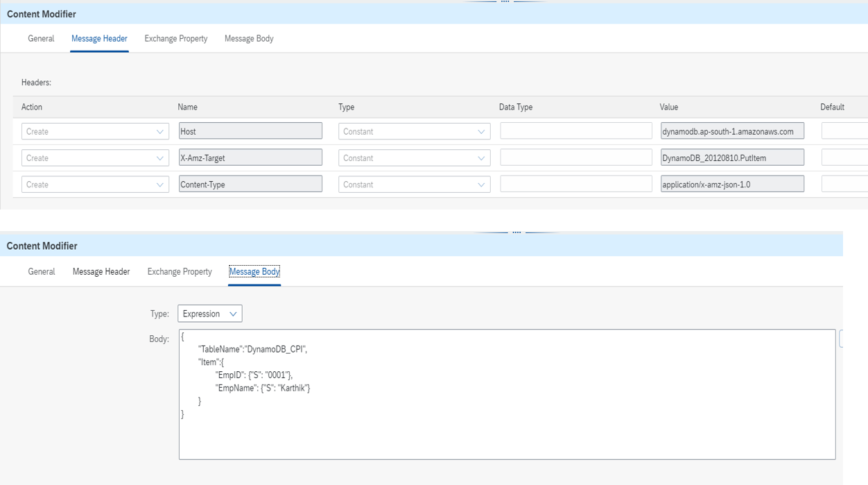The image size is (868, 485).
Task: Open Type dropdown for Content-Type header
Action: point(414,185)
